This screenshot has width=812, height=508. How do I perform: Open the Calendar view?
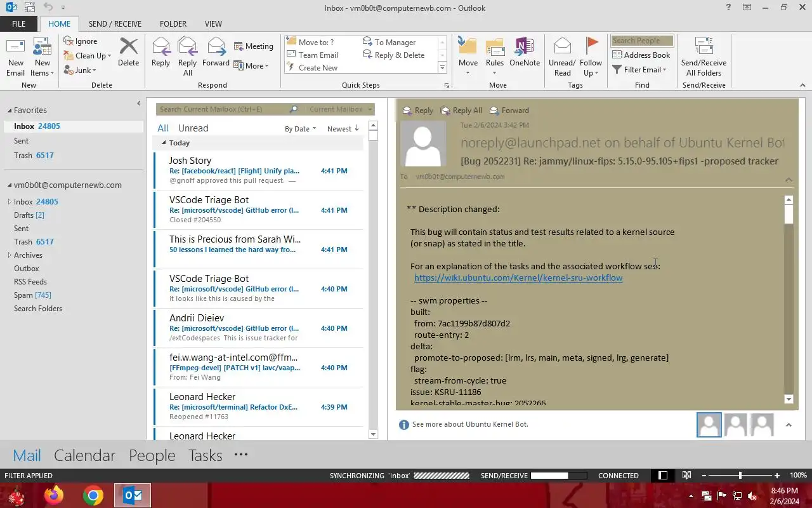click(x=85, y=455)
